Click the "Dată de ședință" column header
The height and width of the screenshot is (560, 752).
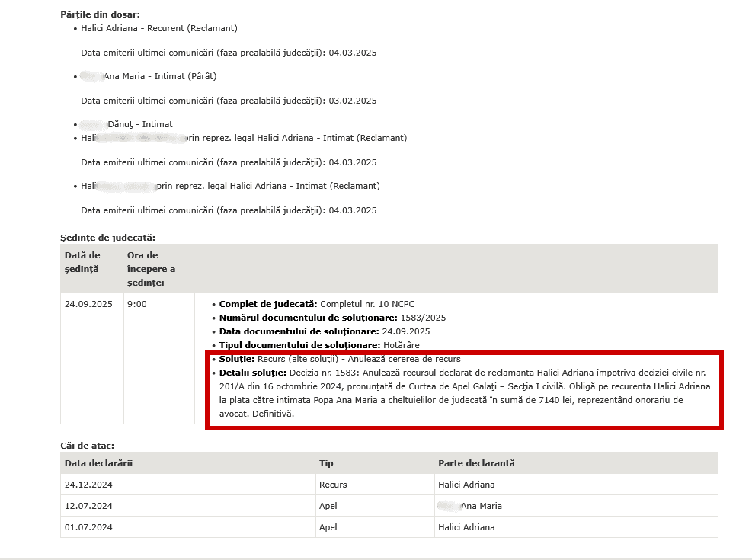pyautogui.click(x=82, y=262)
